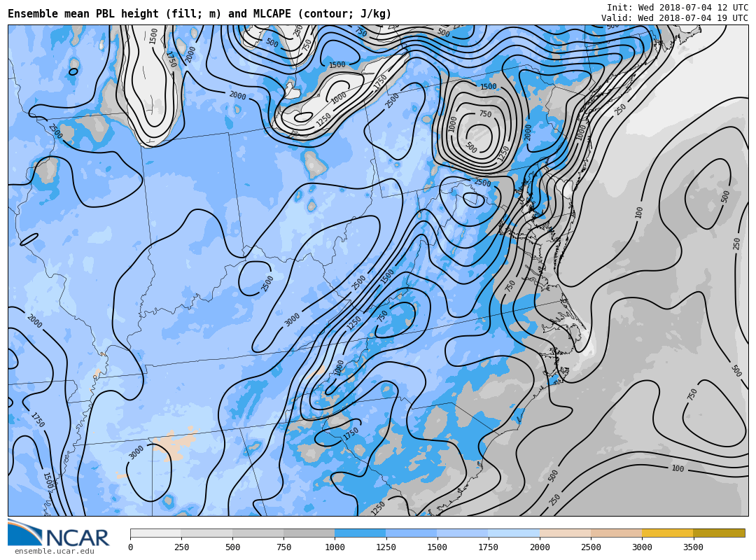The width and height of the screenshot is (756, 560).
Task: Click the Init: Wed 2018-07-04 12 UTC text
Action: [x=678, y=7]
